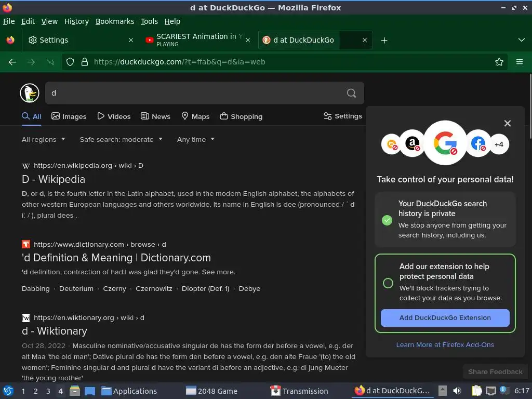Switch to the Settings browser tab
This screenshot has height=399, width=532.
point(81,40)
